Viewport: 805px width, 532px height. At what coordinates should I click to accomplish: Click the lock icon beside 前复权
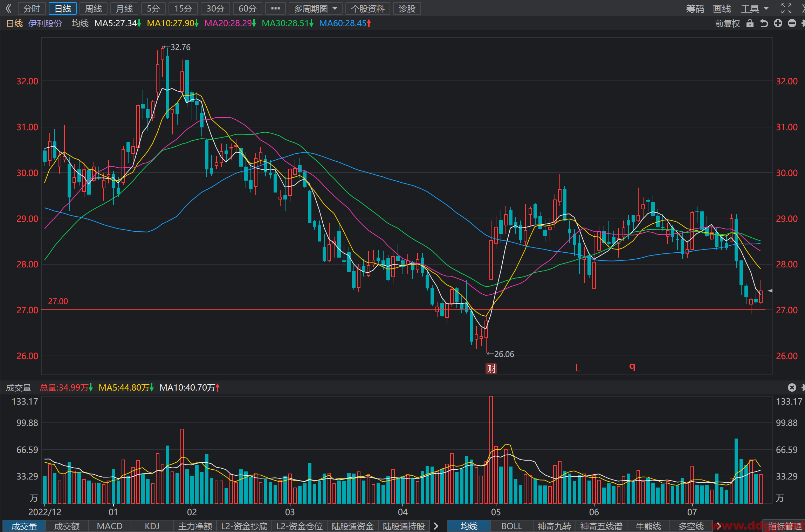750,23
